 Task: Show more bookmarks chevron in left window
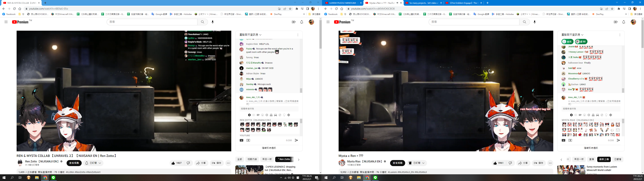pos(304,14)
